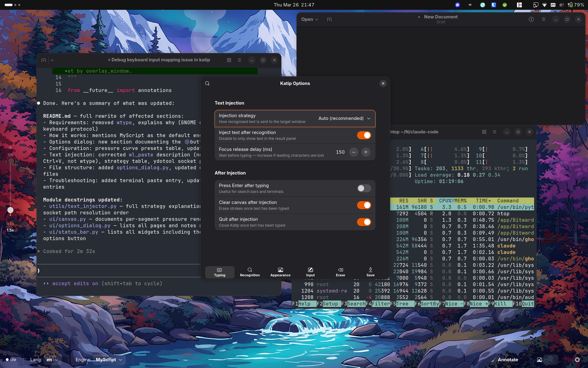Open the Lang dropdown in the status bar
The height and width of the screenshot is (368, 588).
coord(52,360)
